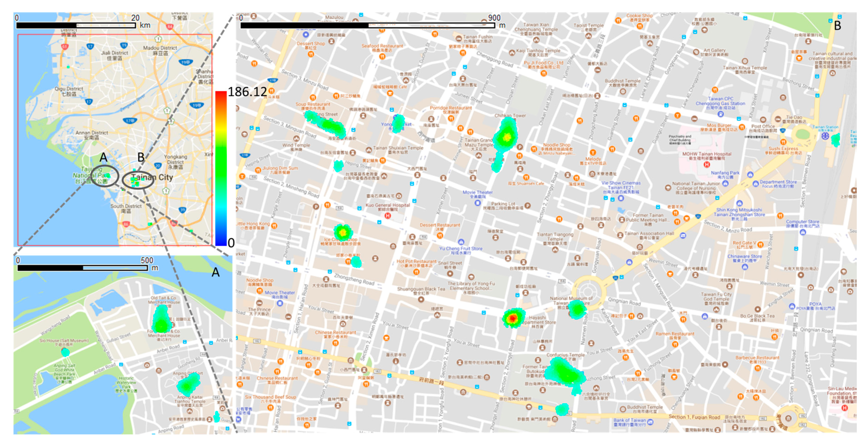Click the Tainan City label on overview map
The image size is (868, 443).
(x=152, y=177)
